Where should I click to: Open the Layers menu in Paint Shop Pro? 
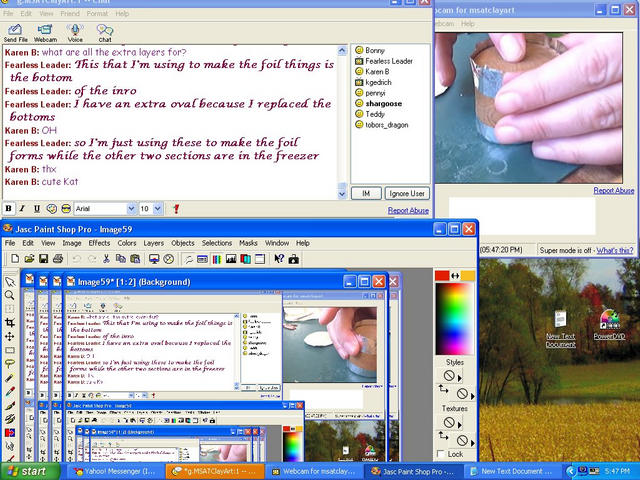(153, 243)
